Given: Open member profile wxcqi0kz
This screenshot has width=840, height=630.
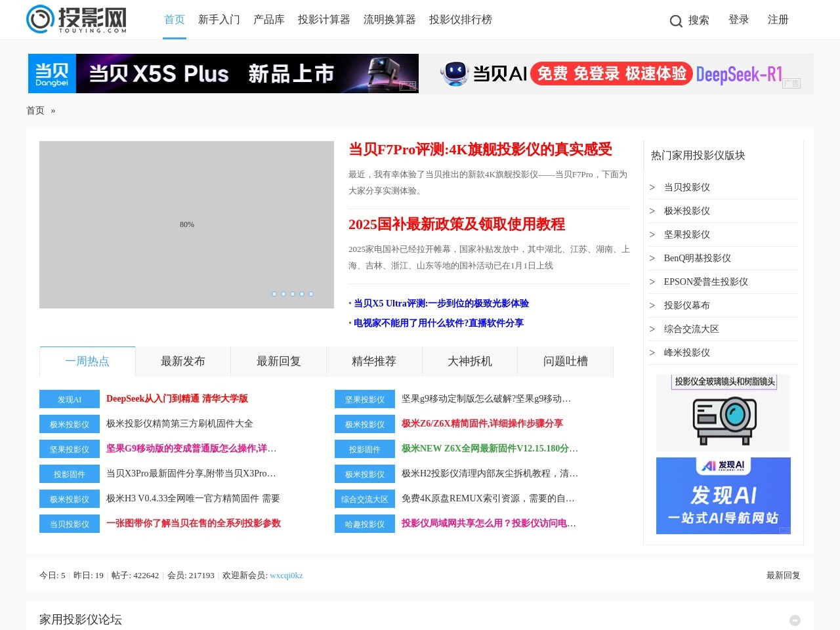Looking at the screenshot, I should 287,576.
